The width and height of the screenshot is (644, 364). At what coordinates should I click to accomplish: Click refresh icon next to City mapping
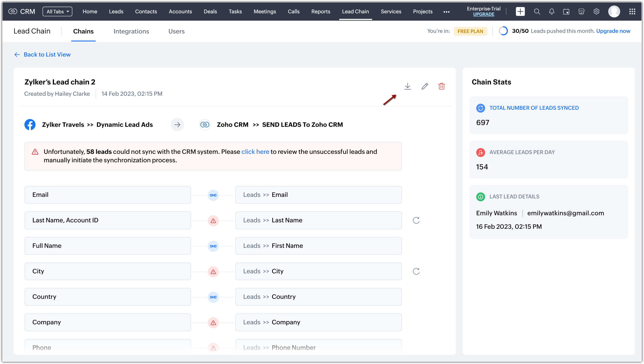click(416, 271)
